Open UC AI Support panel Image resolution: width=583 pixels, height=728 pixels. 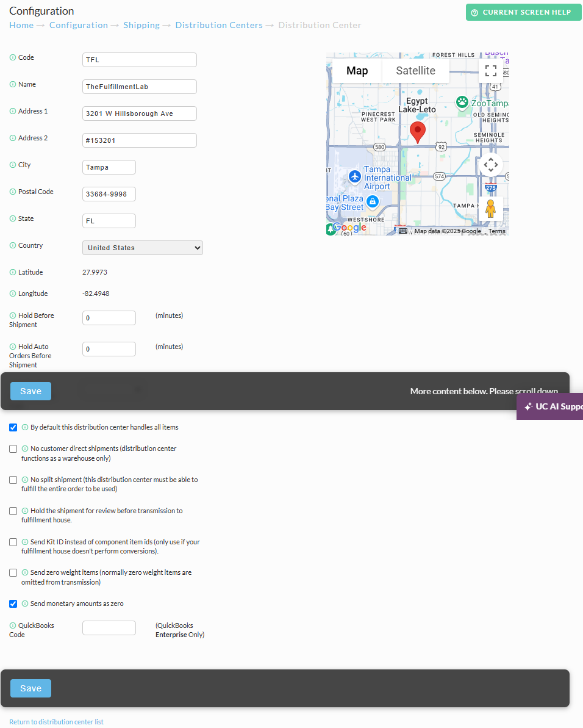[x=550, y=406]
